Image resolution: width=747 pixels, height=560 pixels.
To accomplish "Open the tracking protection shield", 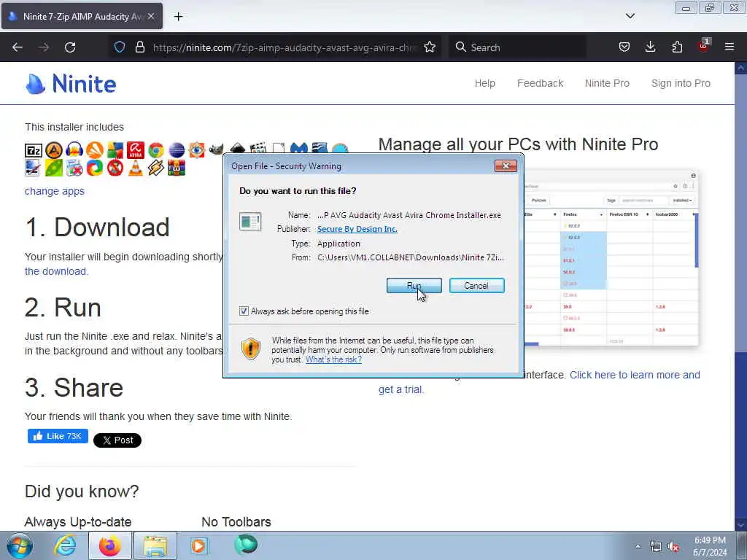I will tap(120, 47).
